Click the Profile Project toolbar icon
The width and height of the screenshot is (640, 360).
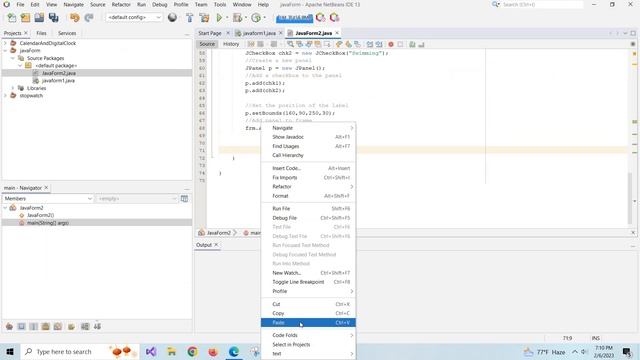256,18
